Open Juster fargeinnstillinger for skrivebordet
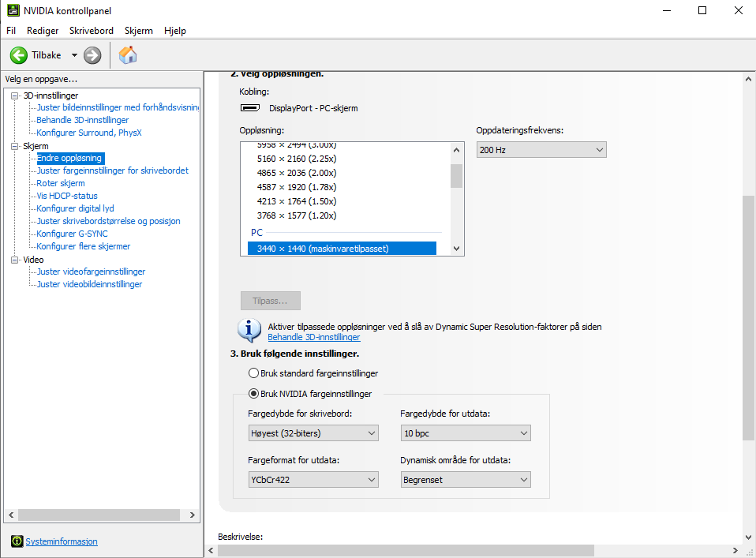 tap(112, 170)
